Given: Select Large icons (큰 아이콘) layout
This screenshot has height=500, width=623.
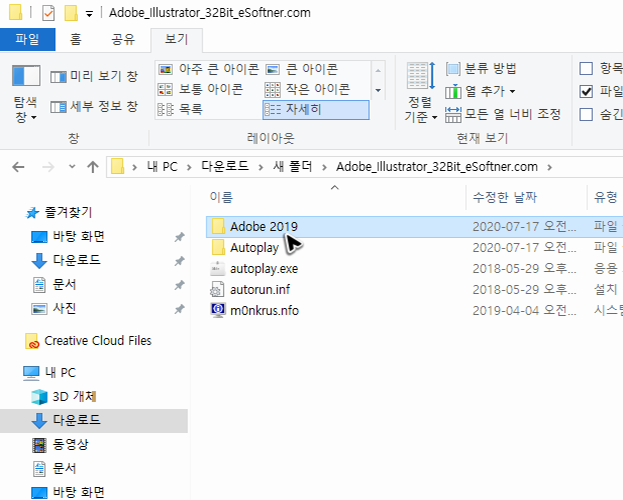Looking at the screenshot, I should (x=302, y=69).
